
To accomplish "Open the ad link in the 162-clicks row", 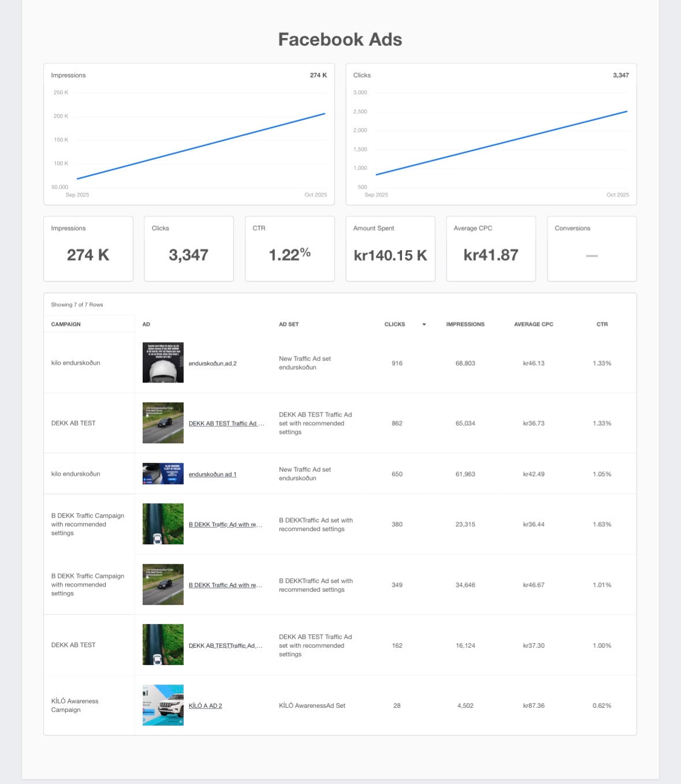I will pos(225,645).
